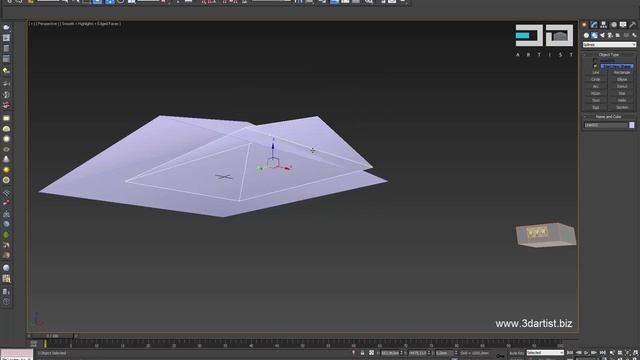This screenshot has width=640, height=360.
Task: Click the bottom round icon in left toolbar
Action: (6, 302)
